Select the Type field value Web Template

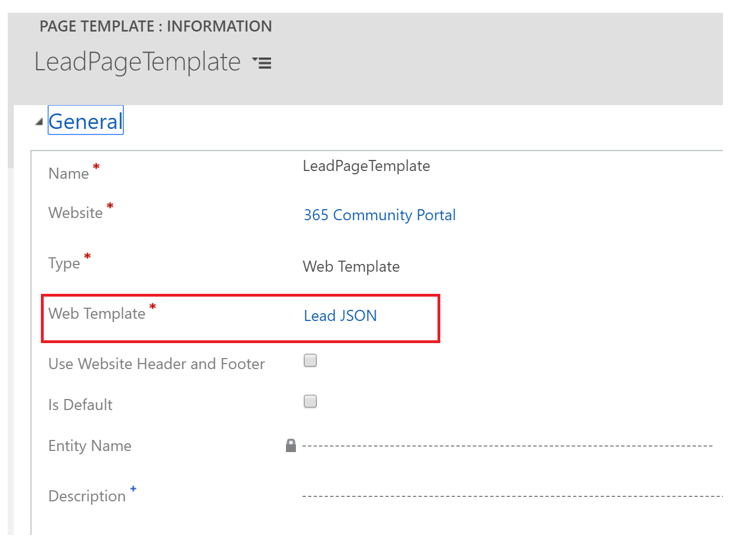pyautogui.click(x=351, y=266)
